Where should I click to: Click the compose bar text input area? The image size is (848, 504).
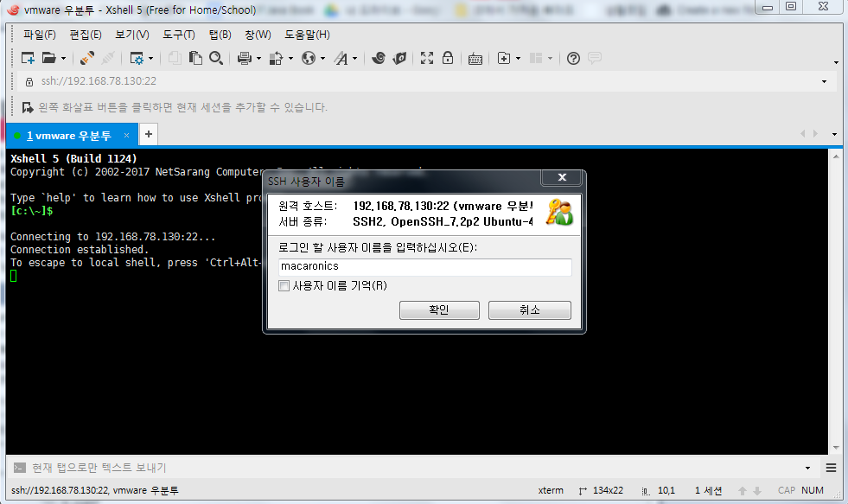pos(414,468)
